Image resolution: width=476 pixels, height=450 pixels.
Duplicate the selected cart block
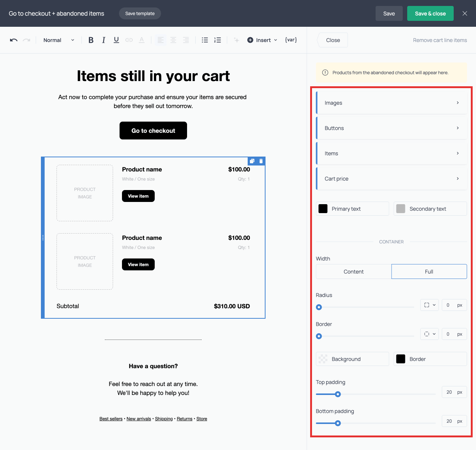(252, 161)
